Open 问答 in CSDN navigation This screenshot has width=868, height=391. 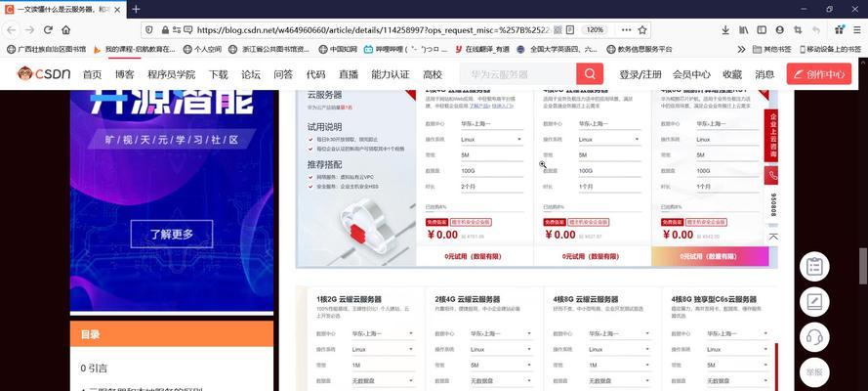pos(283,74)
